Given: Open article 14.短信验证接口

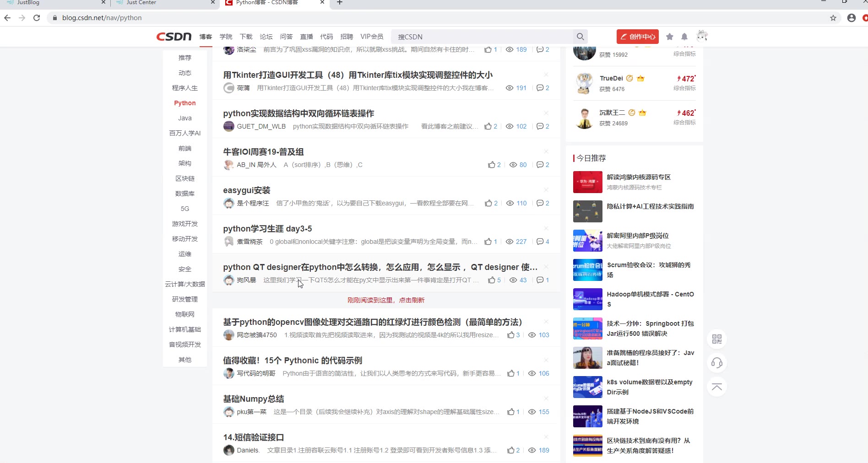Looking at the screenshot, I should tap(254, 437).
